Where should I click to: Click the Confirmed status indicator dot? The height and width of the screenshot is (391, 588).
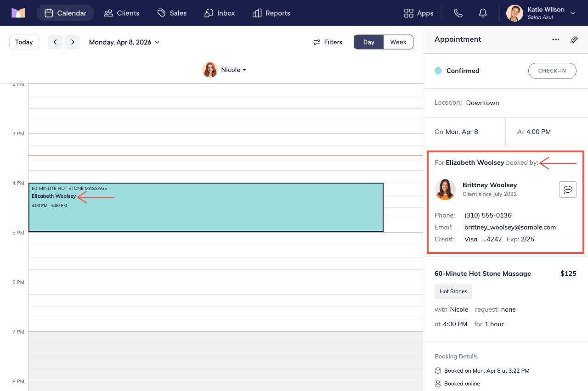click(438, 71)
